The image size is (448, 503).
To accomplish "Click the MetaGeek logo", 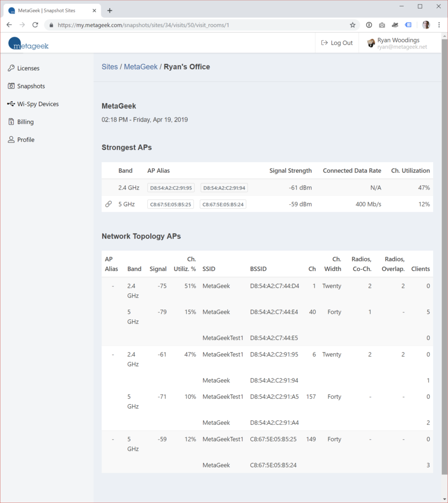I will coord(28,44).
